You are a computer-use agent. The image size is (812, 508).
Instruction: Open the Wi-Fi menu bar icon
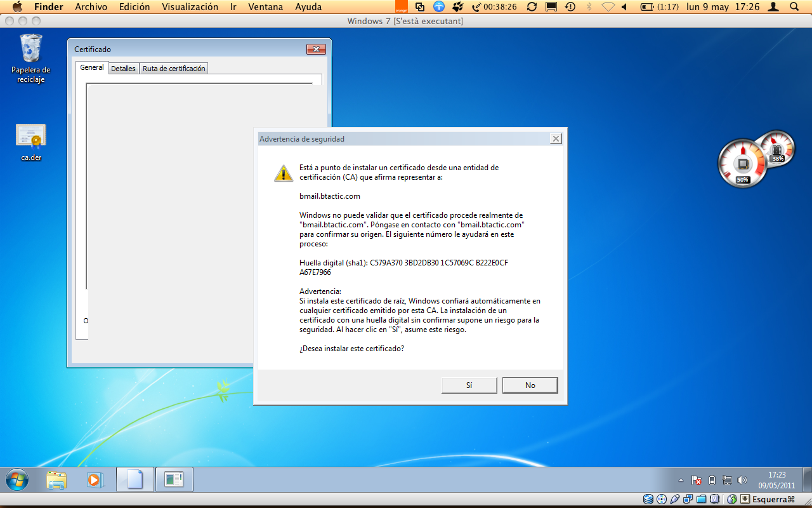(x=608, y=7)
